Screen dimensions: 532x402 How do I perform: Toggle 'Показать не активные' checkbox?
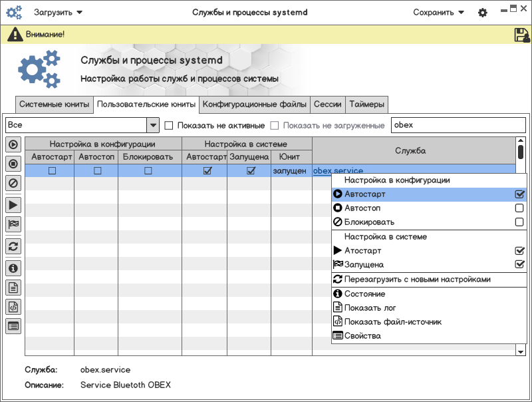point(169,125)
